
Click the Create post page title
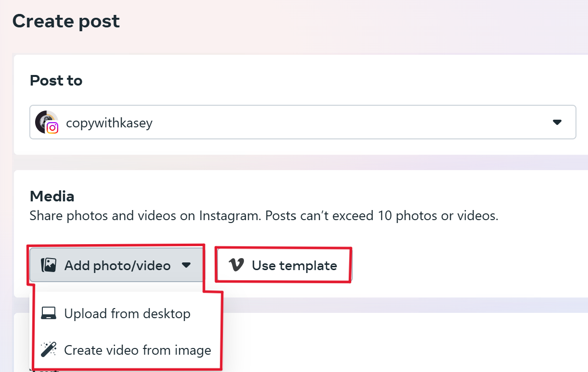point(66,21)
